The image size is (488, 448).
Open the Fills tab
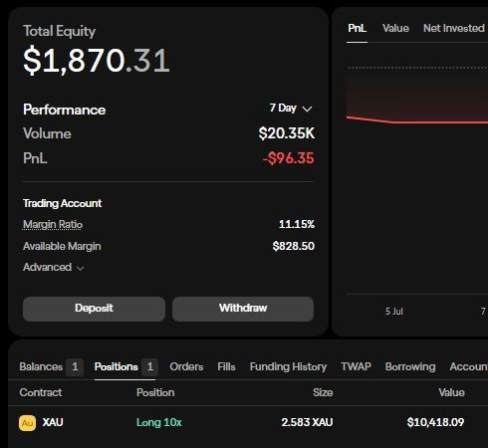(x=226, y=366)
